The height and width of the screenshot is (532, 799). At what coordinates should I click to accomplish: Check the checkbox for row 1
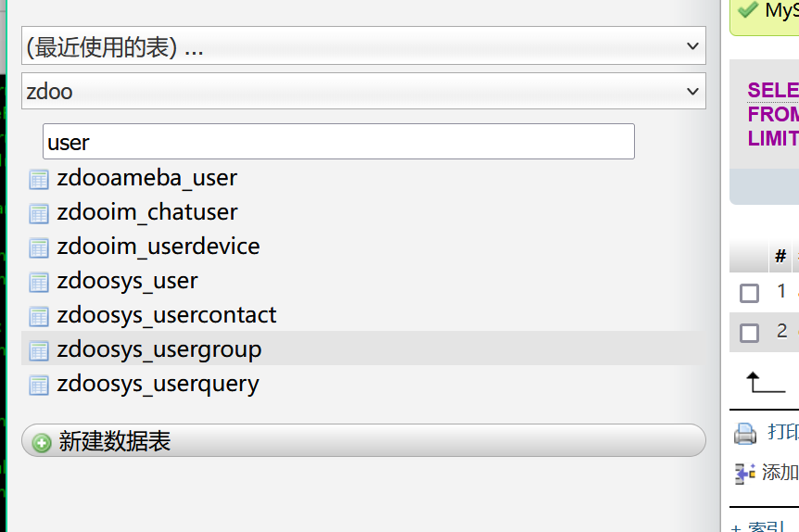[x=749, y=293]
